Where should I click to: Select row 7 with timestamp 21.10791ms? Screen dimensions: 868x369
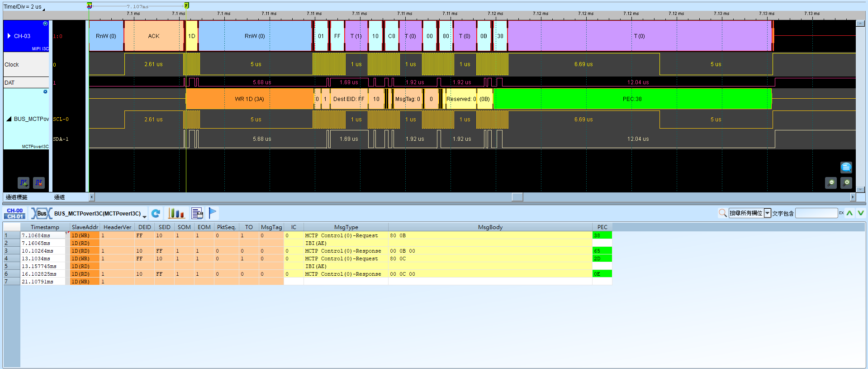tap(308, 282)
